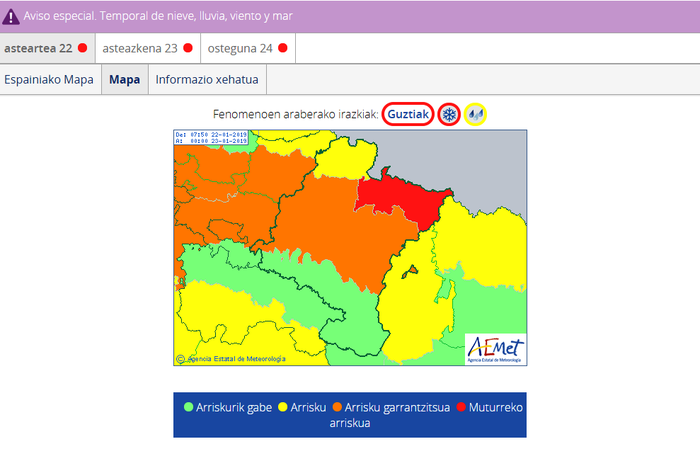Switch to the asteazkena 23 day tab
The width and height of the screenshot is (700, 461).
[140, 48]
